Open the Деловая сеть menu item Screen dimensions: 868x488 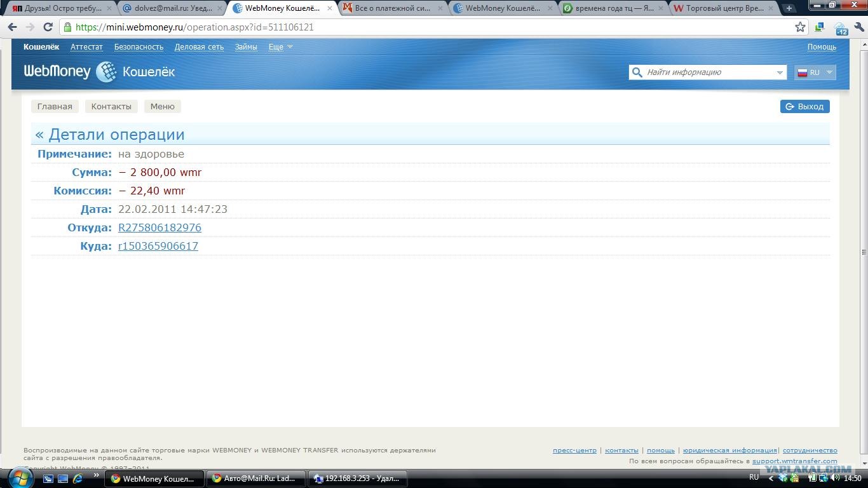pos(199,47)
